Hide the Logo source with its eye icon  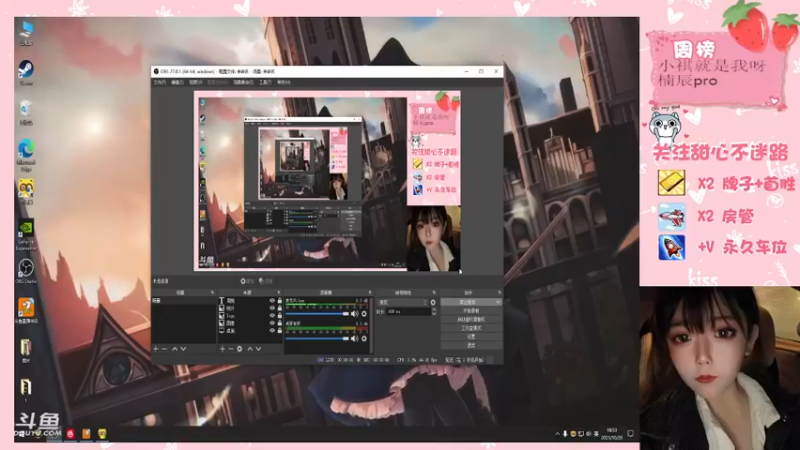pos(272,316)
